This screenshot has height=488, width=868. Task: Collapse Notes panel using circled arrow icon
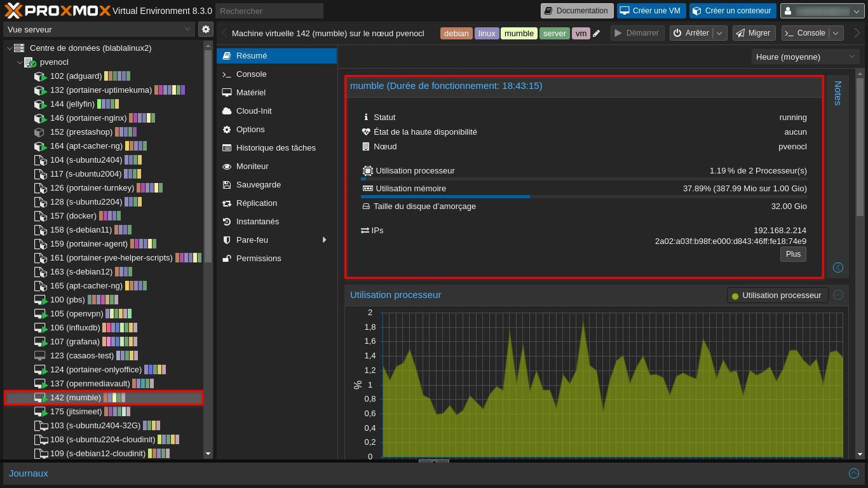[838, 268]
